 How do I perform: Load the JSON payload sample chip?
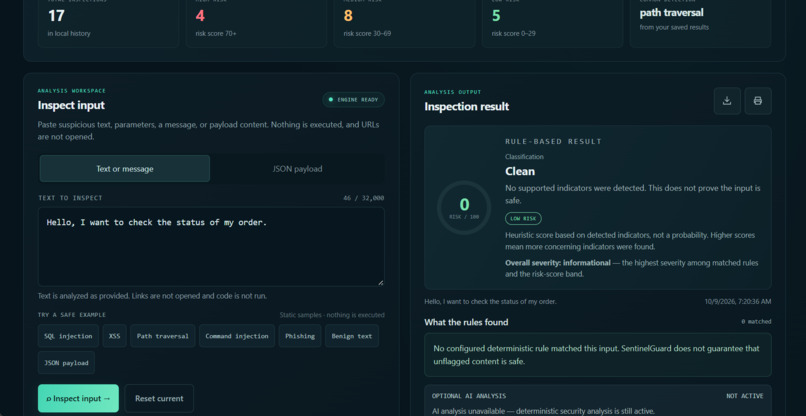(x=66, y=363)
